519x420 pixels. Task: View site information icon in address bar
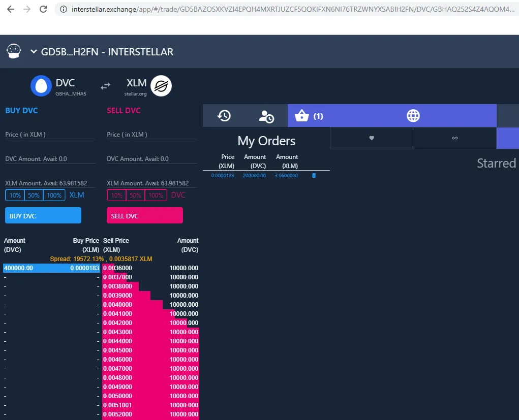tap(63, 9)
